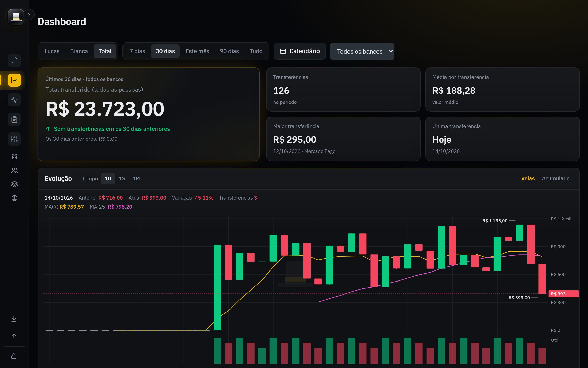Click the 'Os 30 dias anteriores: R$ 0,00' text

81,139
